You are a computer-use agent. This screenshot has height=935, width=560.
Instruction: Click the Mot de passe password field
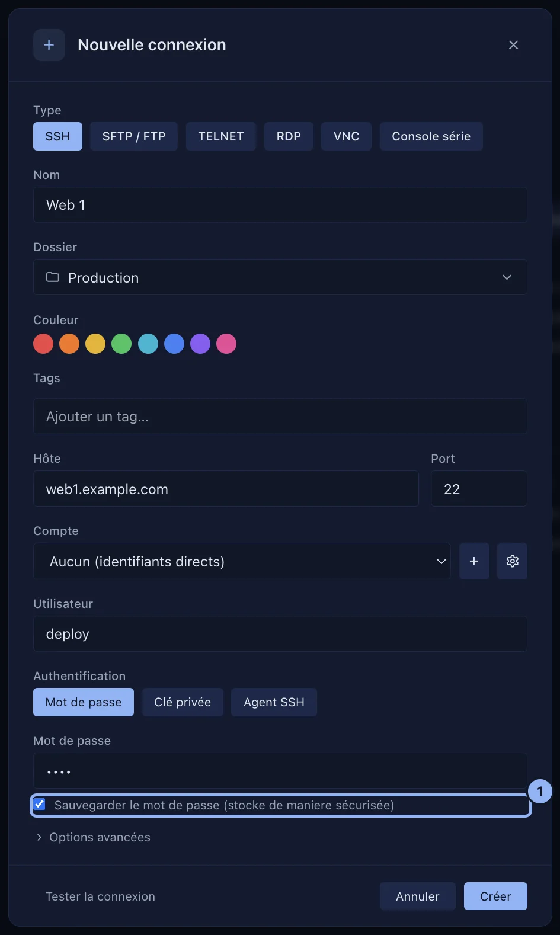tap(280, 771)
